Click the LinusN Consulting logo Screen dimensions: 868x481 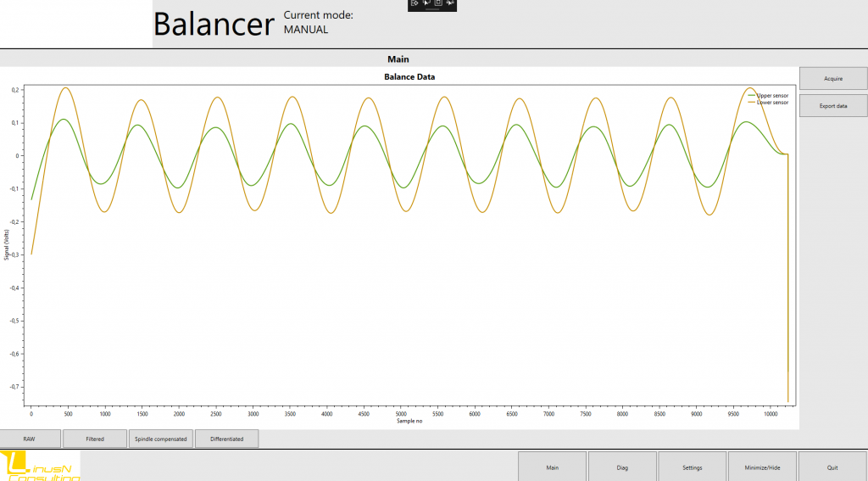coord(41,466)
